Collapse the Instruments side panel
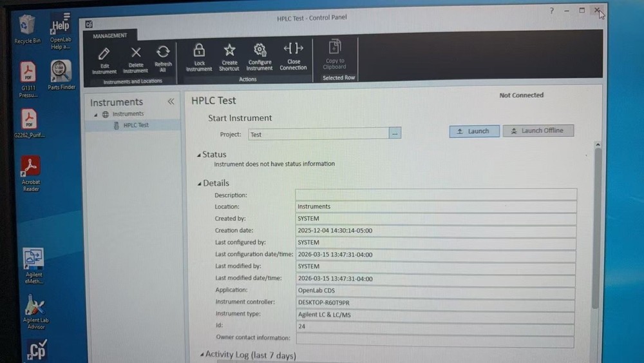The width and height of the screenshot is (644, 363). 171,102
